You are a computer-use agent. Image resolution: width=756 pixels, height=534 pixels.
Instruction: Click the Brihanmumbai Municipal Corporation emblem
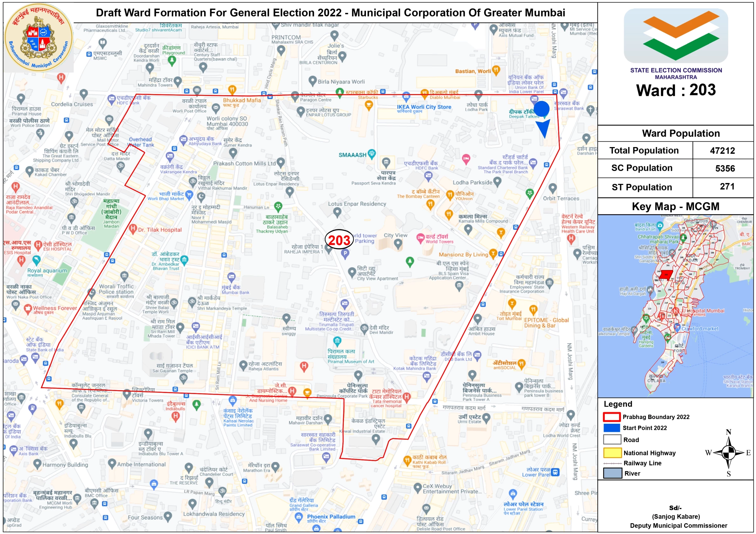(x=39, y=37)
